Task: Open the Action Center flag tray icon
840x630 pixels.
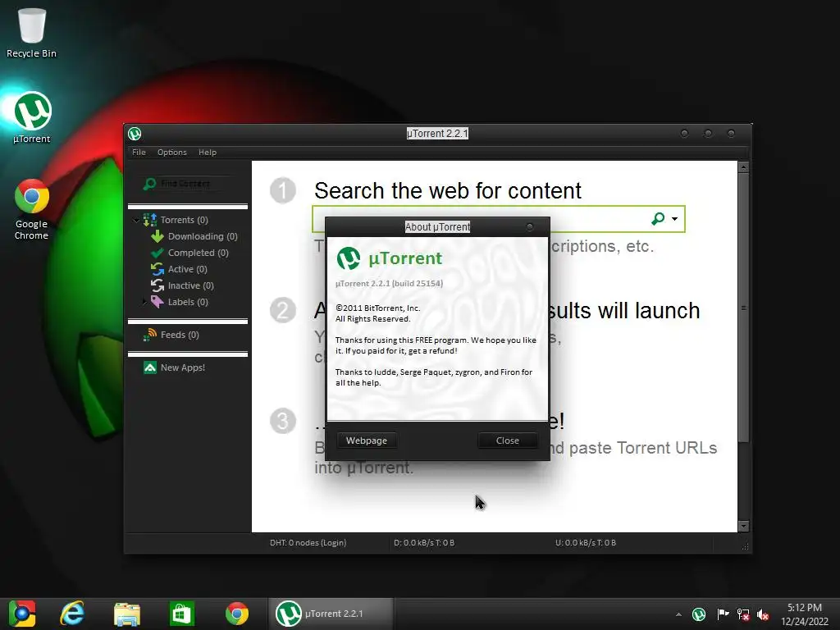Action: click(723, 614)
